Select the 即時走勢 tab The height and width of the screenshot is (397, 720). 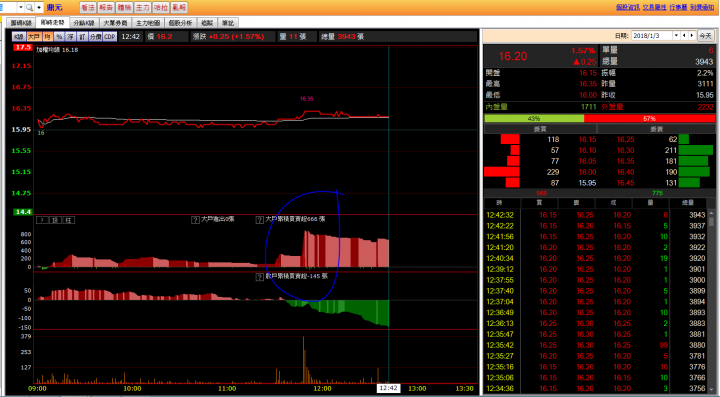pyautogui.click(x=52, y=22)
